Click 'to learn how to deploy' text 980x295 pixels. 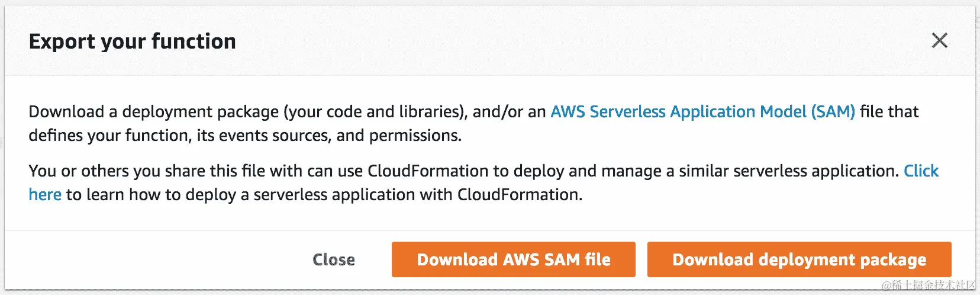[x=151, y=195]
